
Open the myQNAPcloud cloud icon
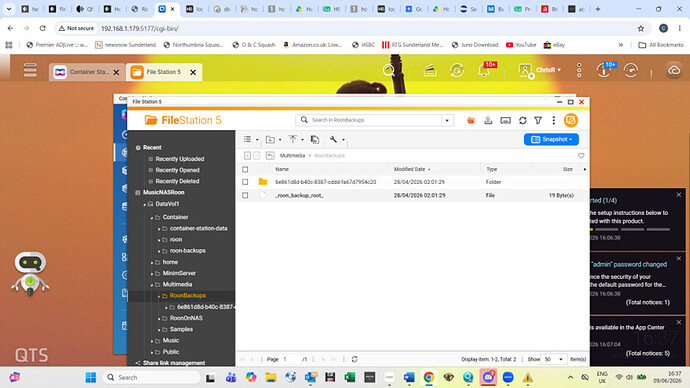[x=674, y=70]
